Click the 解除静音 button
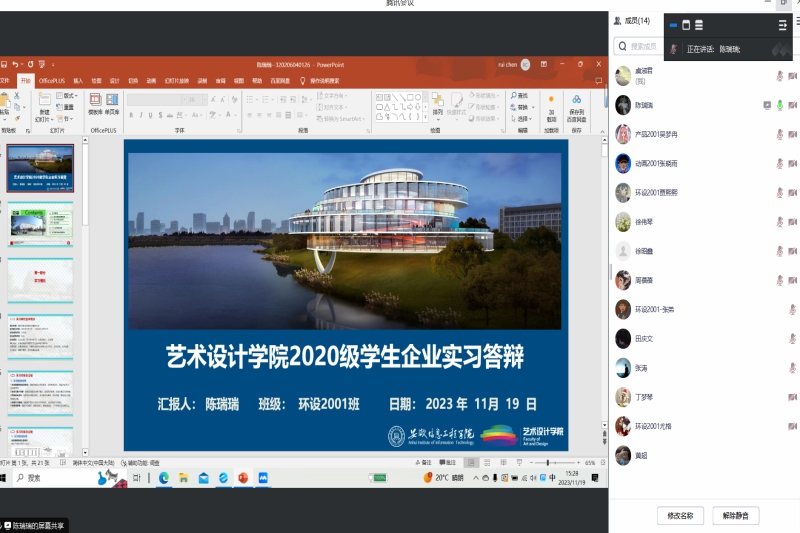The image size is (800, 533). (x=736, y=516)
